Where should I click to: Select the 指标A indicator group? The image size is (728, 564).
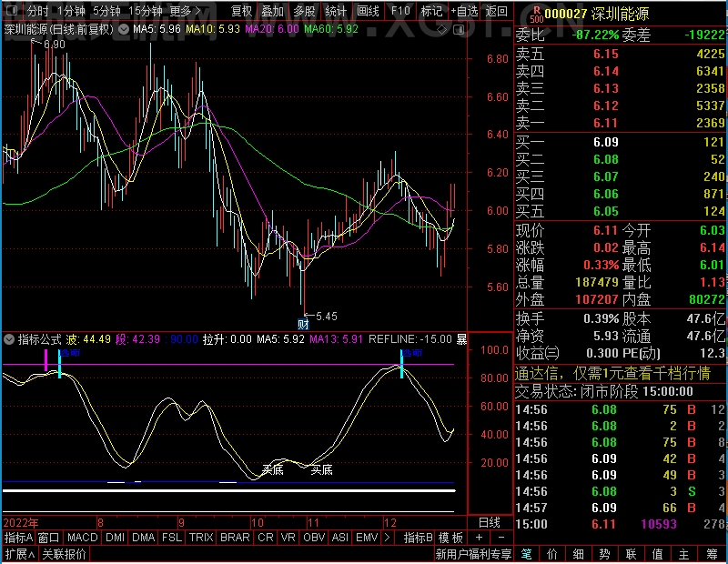[x=18, y=538]
